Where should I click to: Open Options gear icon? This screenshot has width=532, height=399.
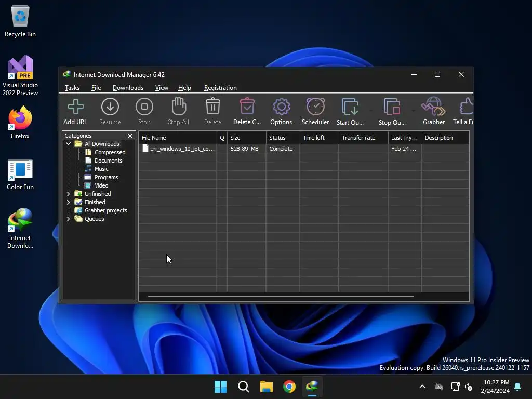pos(281,107)
